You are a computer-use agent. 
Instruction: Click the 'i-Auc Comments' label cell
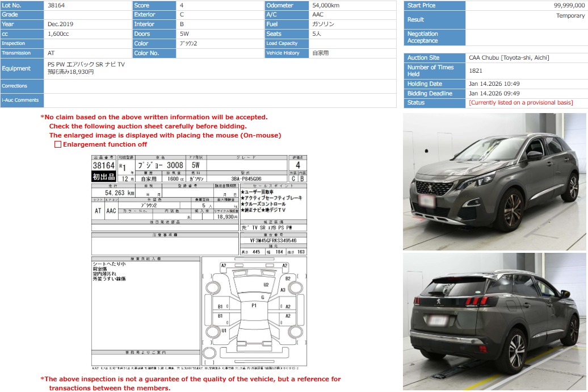(x=22, y=100)
